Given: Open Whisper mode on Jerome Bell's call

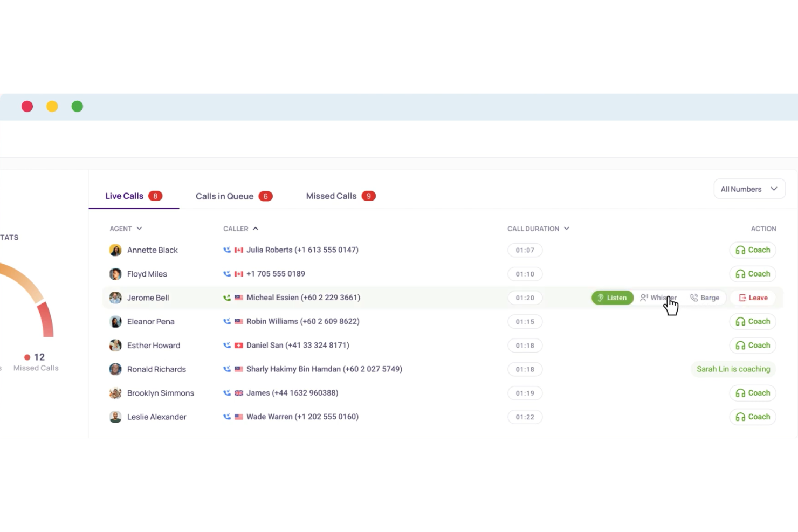Looking at the screenshot, I should coord(644,297).
